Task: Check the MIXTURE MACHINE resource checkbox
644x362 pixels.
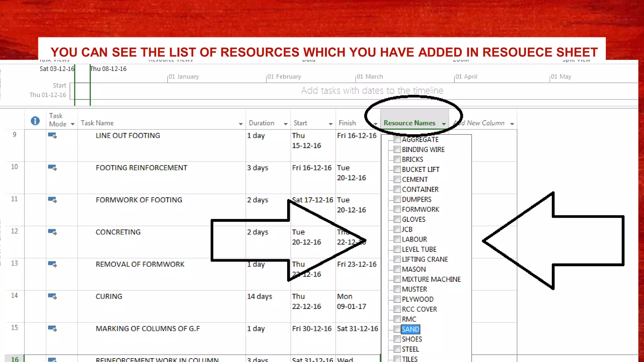Action: pos(397,279)
